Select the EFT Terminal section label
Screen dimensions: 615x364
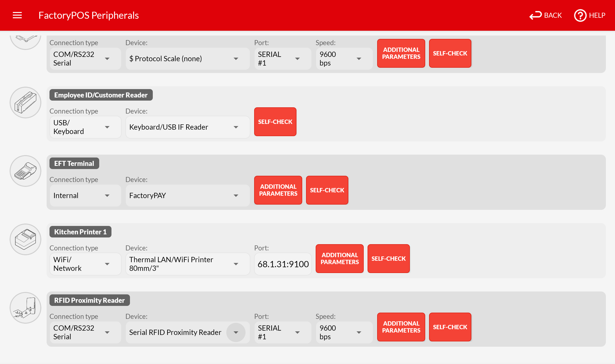click(x=74, y=163)
